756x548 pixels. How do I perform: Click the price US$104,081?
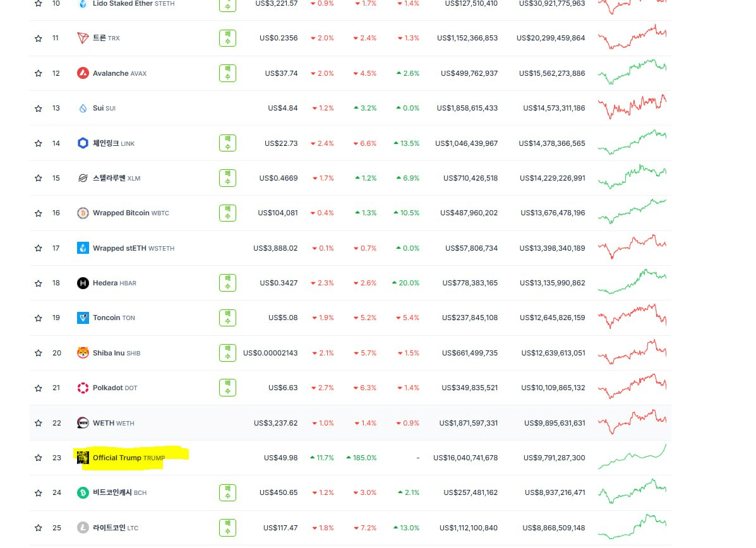(x=278, y=213)
